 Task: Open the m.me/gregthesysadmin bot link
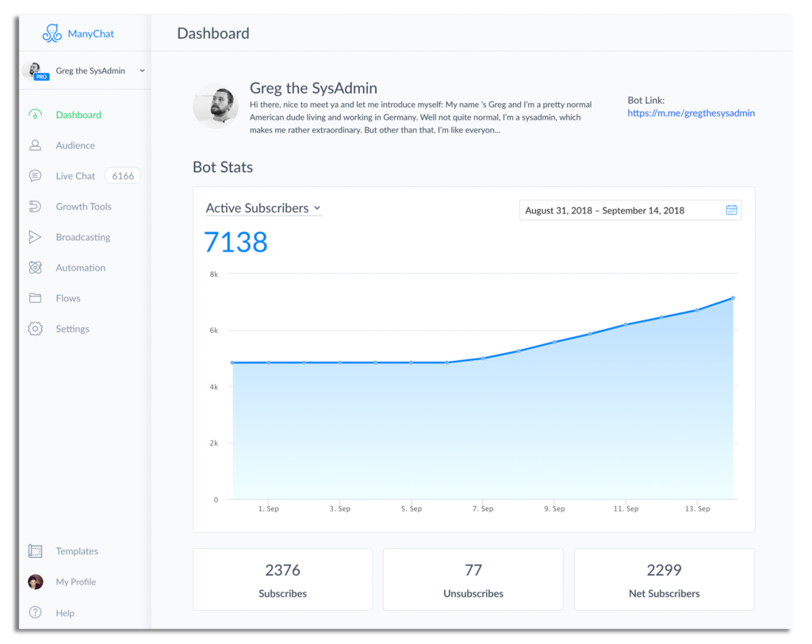pyautogui.click(x=691, y=113)
